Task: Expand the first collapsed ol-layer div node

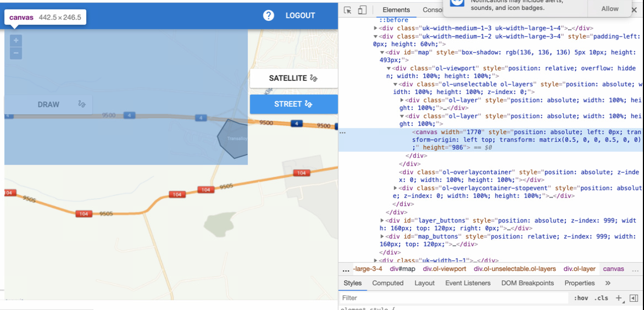Action: [x=402, y=100]
